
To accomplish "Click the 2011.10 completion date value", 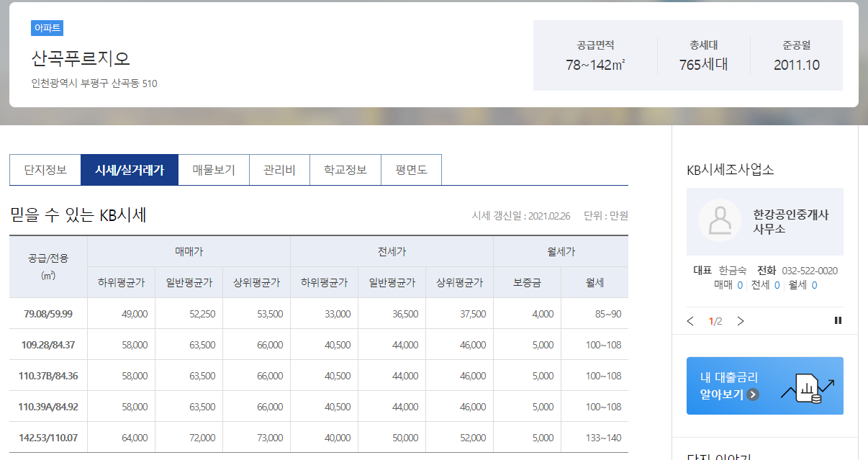I will coord(797,65).
